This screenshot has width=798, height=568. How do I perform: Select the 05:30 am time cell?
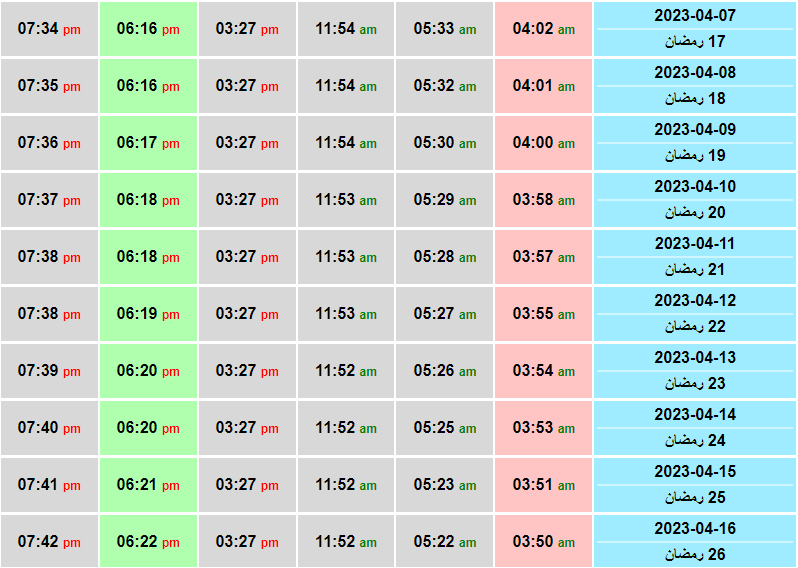[444, 143]
